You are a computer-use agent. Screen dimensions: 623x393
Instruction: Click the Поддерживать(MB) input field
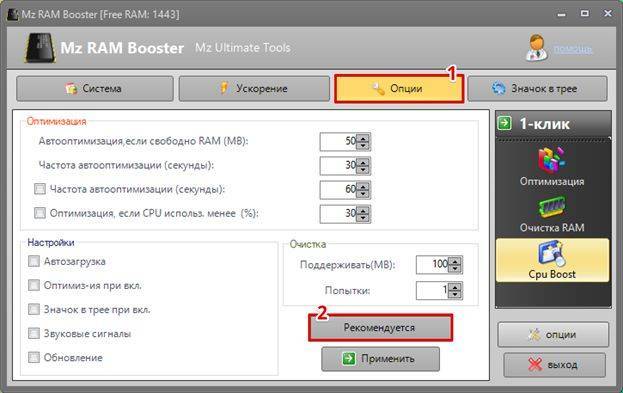click(x=433, y=265)
